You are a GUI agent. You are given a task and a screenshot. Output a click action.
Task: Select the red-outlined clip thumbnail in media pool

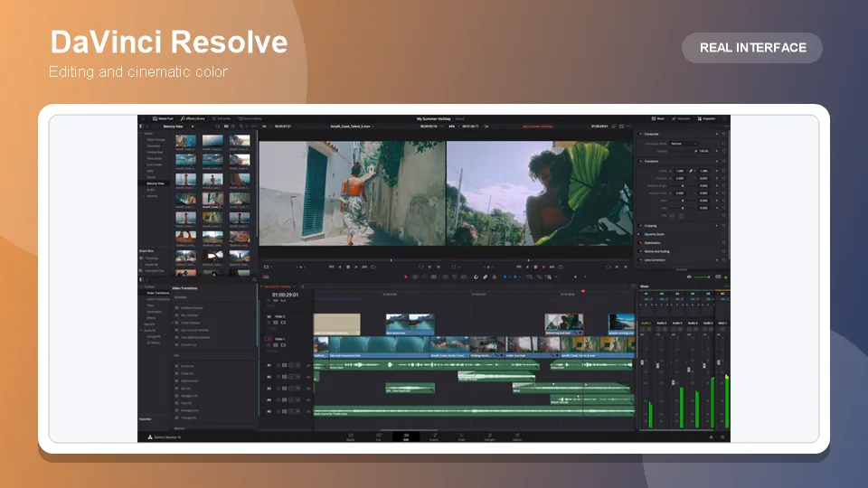(212, 198)
